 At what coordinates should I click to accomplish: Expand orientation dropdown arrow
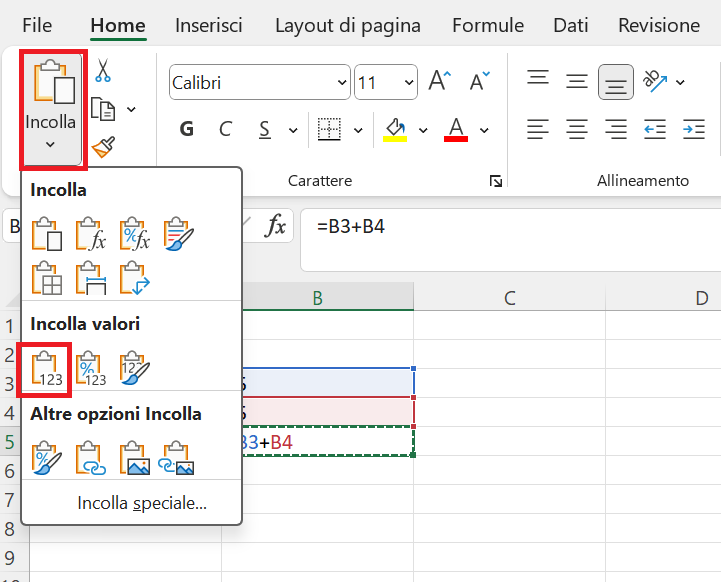pyautogui.click(x=680, y=82)
